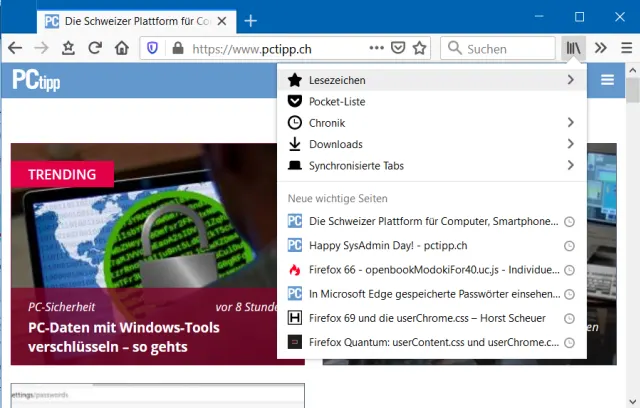640x408 pixels.
Task: Close the pctipp.ch browser tab
Action: 221,20
